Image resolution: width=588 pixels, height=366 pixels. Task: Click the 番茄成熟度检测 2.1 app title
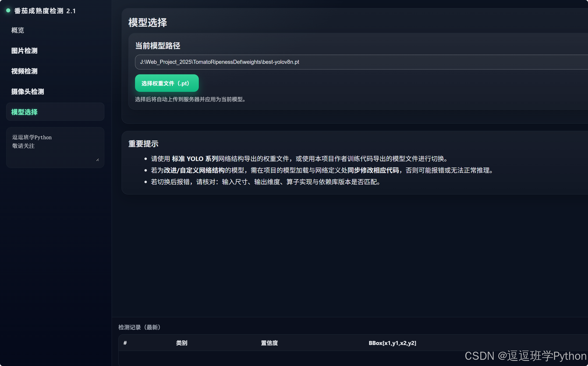[x=45, y=11]
